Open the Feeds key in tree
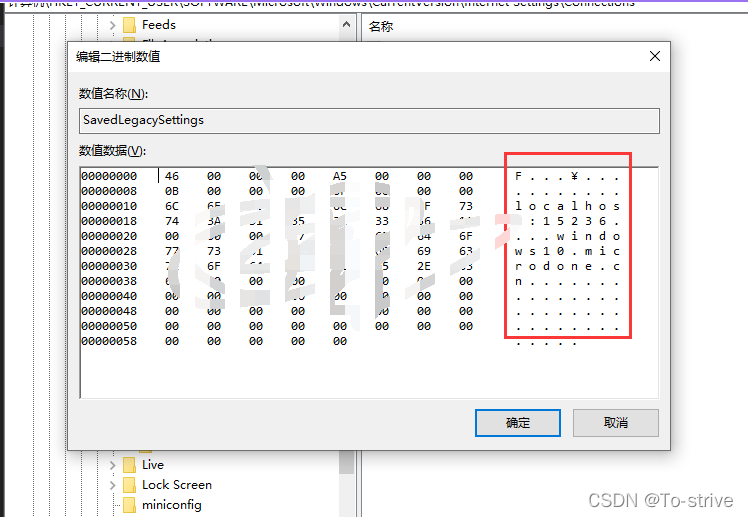 pyautogui.click(x=159, y=25)
